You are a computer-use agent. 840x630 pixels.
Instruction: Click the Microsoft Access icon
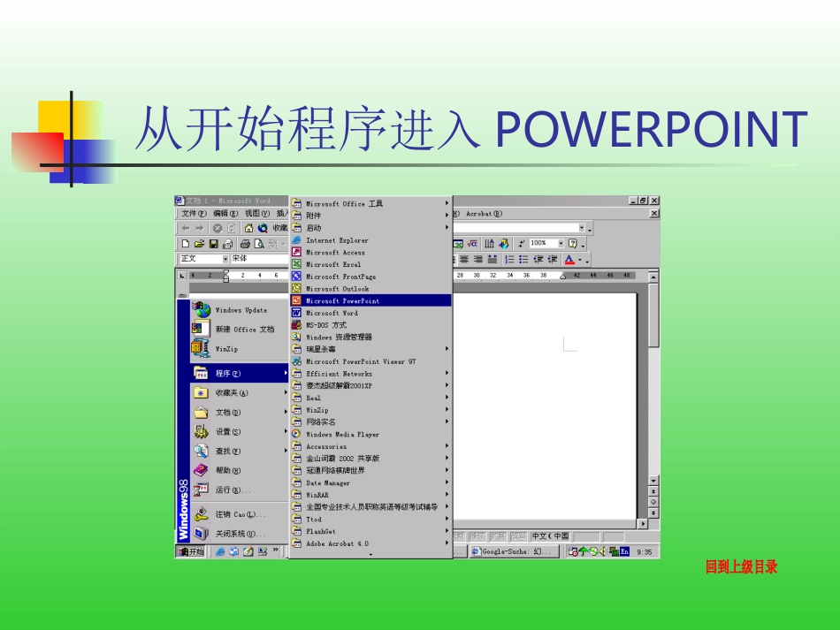[x=296, y=252]
